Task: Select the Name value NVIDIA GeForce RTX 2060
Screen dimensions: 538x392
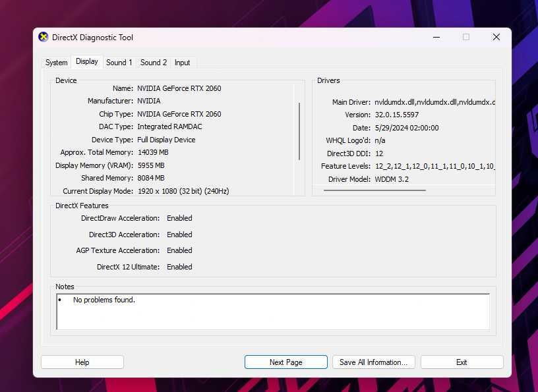Action: tap(179, 88)
